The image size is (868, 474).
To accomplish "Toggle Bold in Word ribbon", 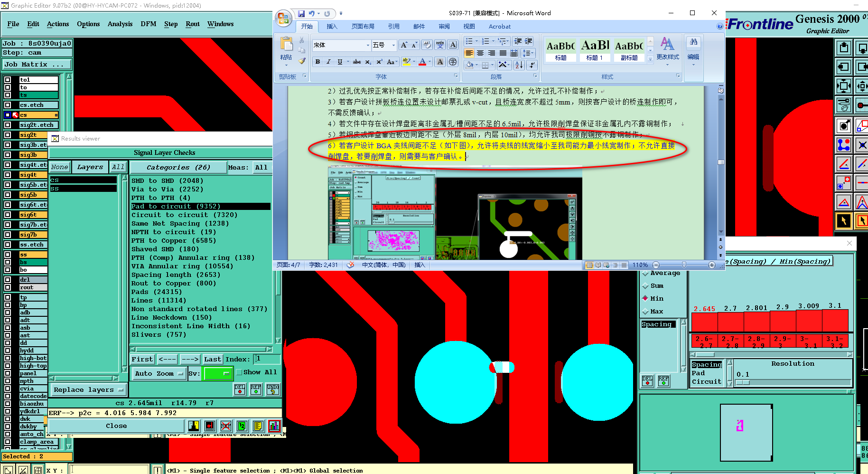I will point(317,62).
